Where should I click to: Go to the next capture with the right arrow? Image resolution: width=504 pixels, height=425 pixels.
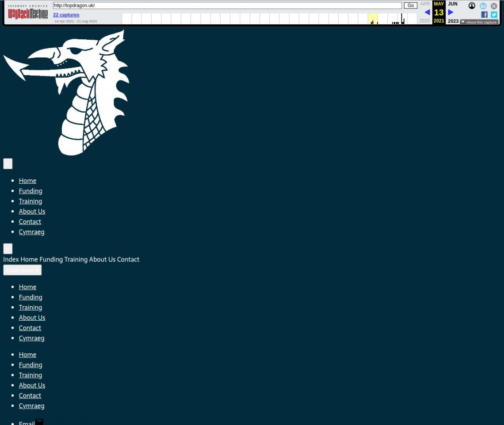(451, 12)
